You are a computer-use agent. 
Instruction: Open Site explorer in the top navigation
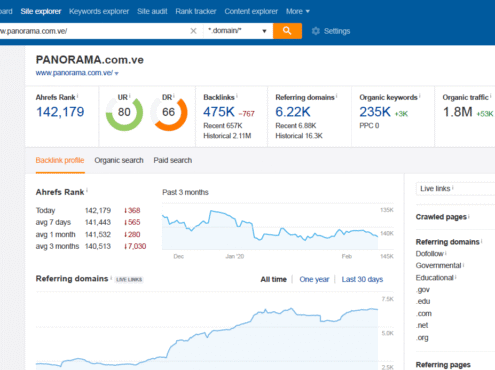point(41,11)
